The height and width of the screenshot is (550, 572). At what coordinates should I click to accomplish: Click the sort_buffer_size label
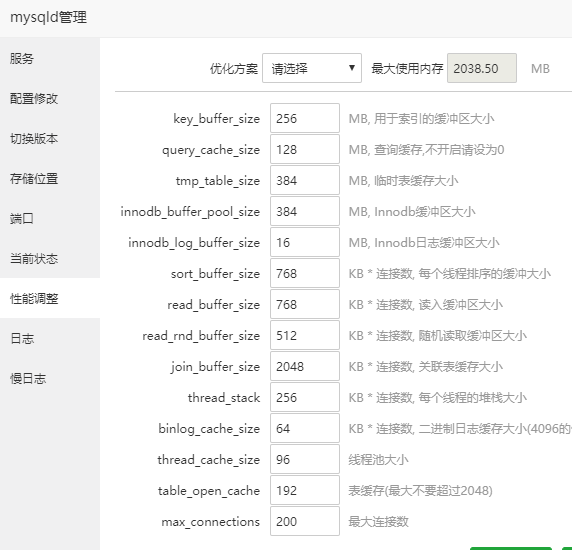click(215, 274)
